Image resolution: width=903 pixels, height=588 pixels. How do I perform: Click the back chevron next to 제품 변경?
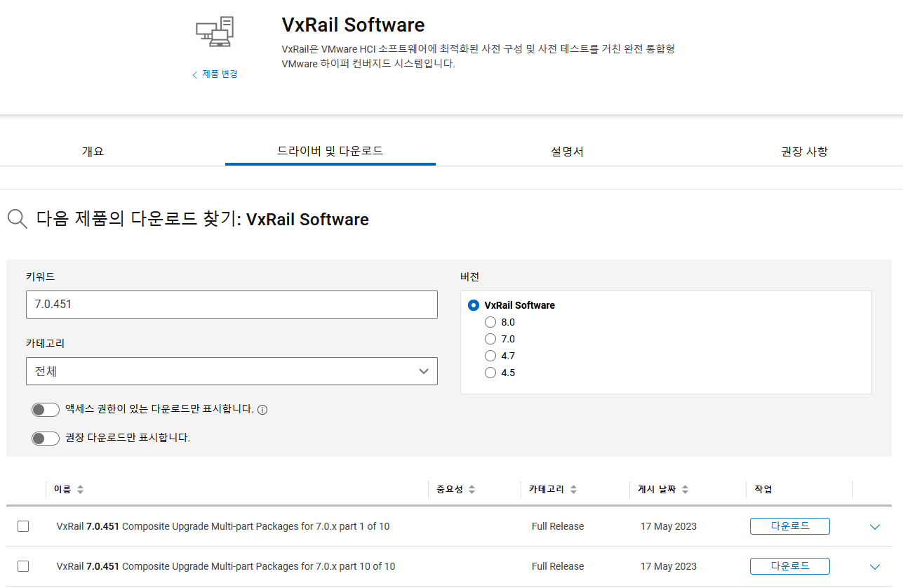(x=195, y=75)
